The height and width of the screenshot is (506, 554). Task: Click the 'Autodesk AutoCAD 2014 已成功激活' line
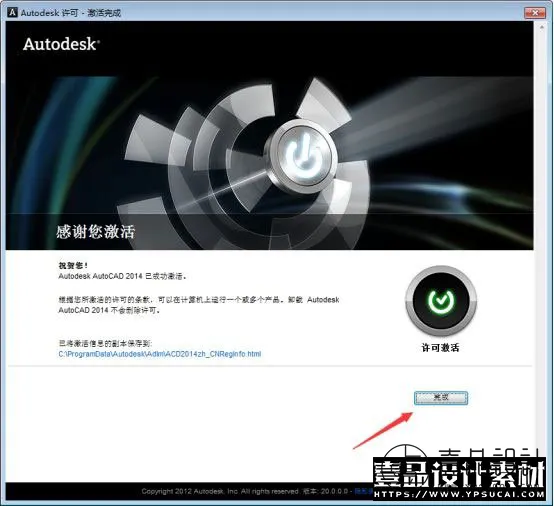(x=122, y=276)
